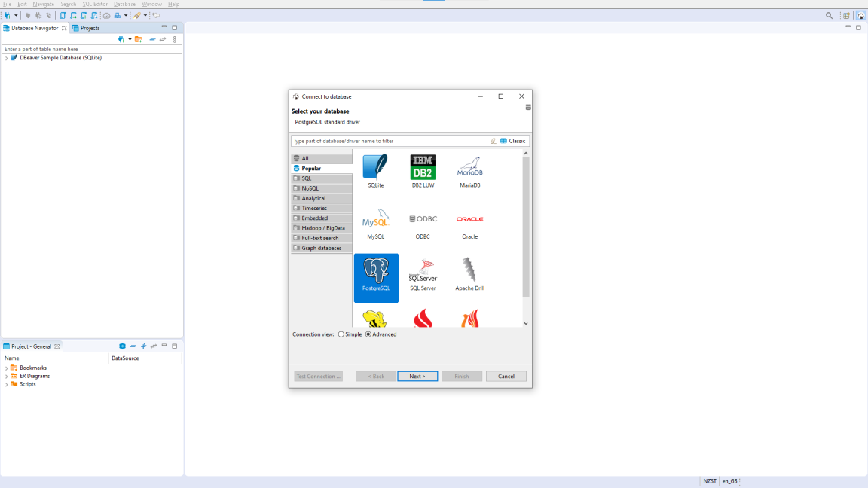Click New Connection icon in Database Navigator panel
The image size is (868, 488).
(x=121, y=39)
